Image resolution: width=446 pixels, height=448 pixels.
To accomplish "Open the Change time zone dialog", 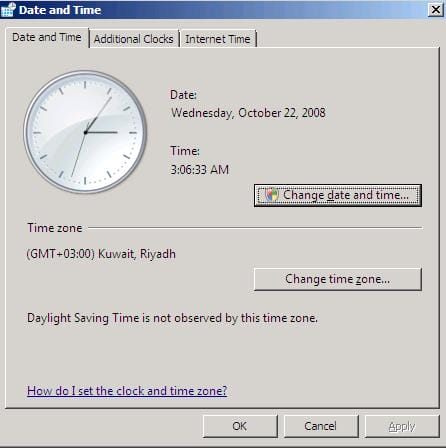I will point(338,279).
